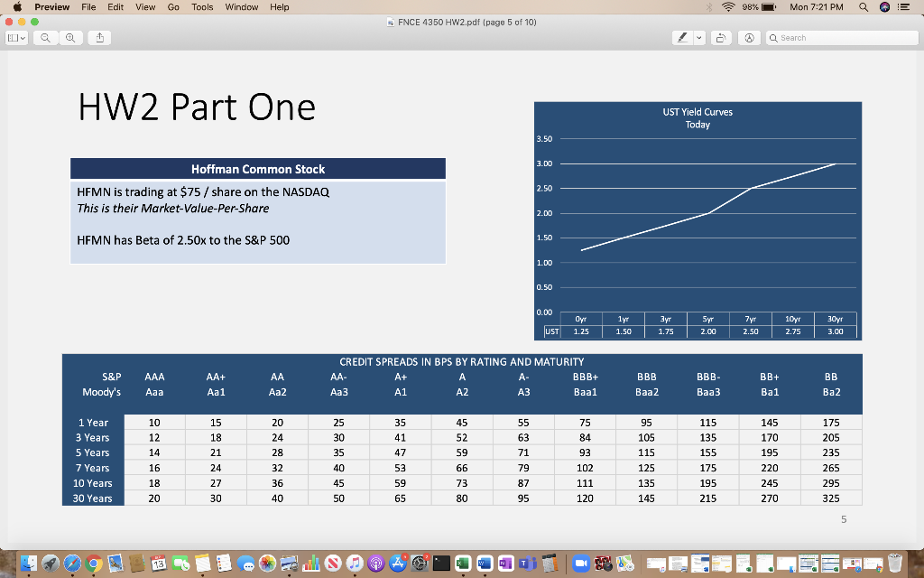Open App Store from the Dock

(x=398, y=564)
